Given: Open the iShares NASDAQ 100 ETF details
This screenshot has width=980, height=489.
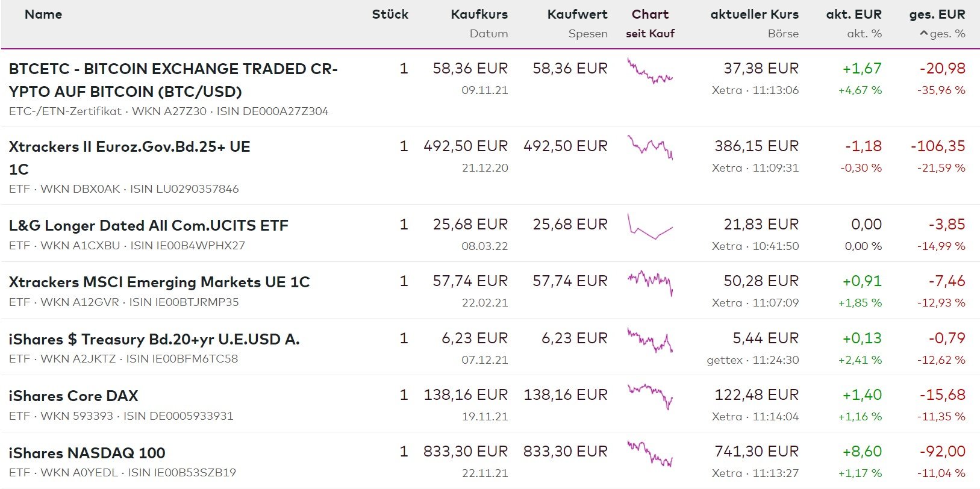Looking at the screenshot, I should 87,453.
